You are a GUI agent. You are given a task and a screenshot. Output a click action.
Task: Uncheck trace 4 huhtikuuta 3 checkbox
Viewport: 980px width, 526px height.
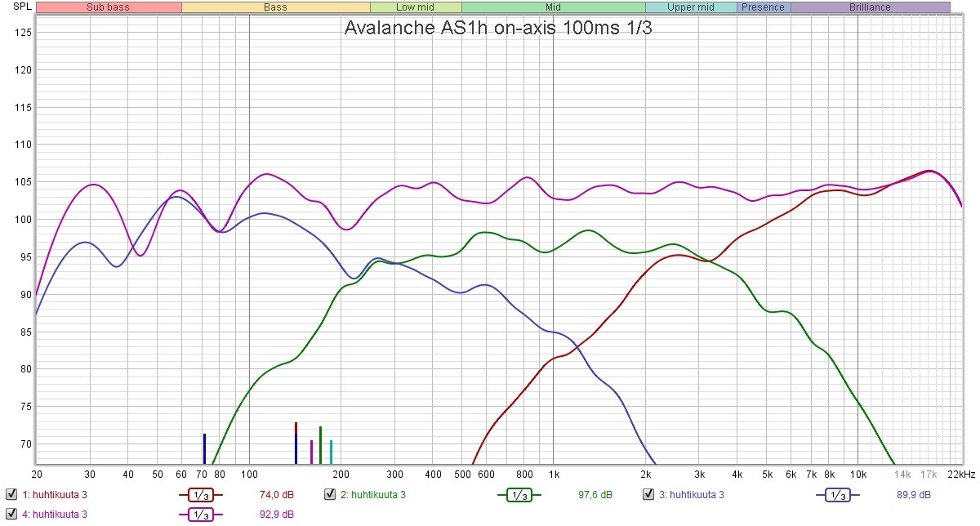point(11,514)
